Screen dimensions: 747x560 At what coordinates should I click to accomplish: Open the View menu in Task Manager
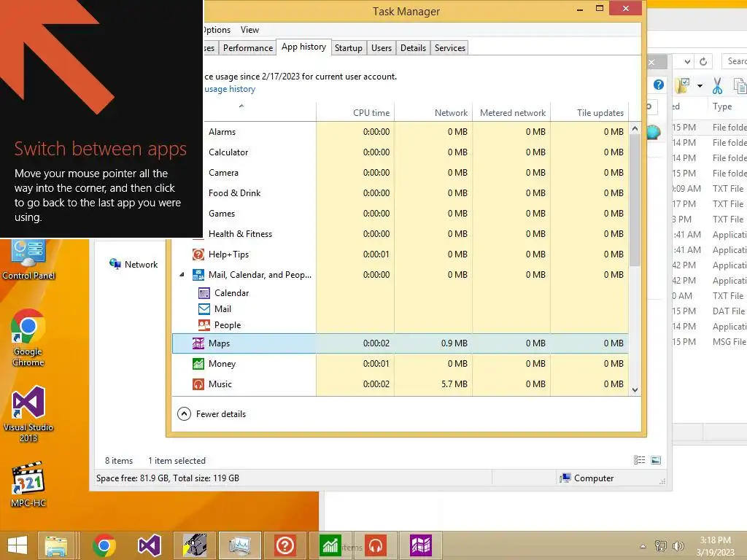point(249,29)
